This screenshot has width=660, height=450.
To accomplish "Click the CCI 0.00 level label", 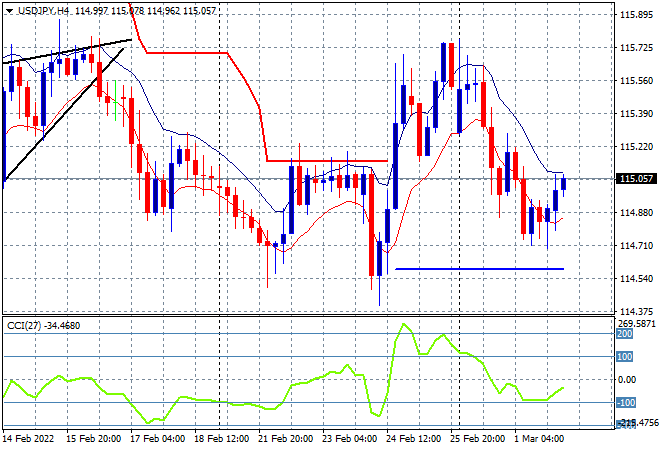I will coord(627,380).
